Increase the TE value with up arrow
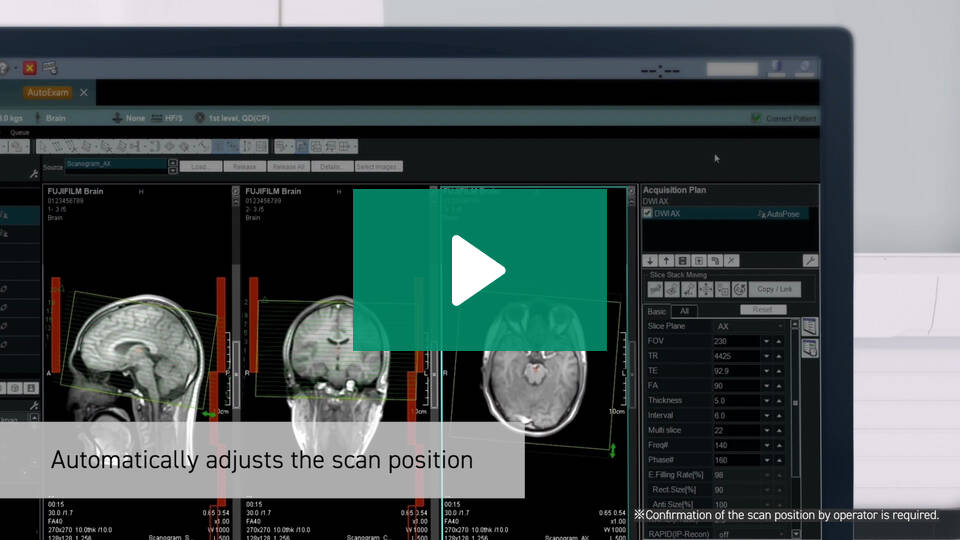 tap(779, 371)
